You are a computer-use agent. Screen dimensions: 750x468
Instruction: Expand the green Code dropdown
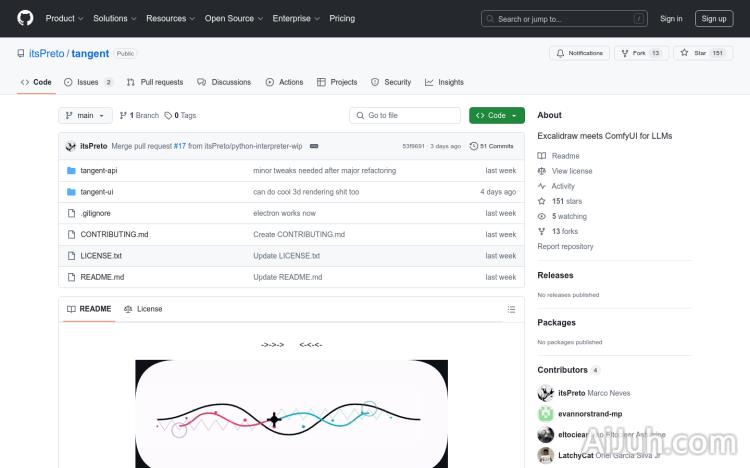[x=496, y=116]
